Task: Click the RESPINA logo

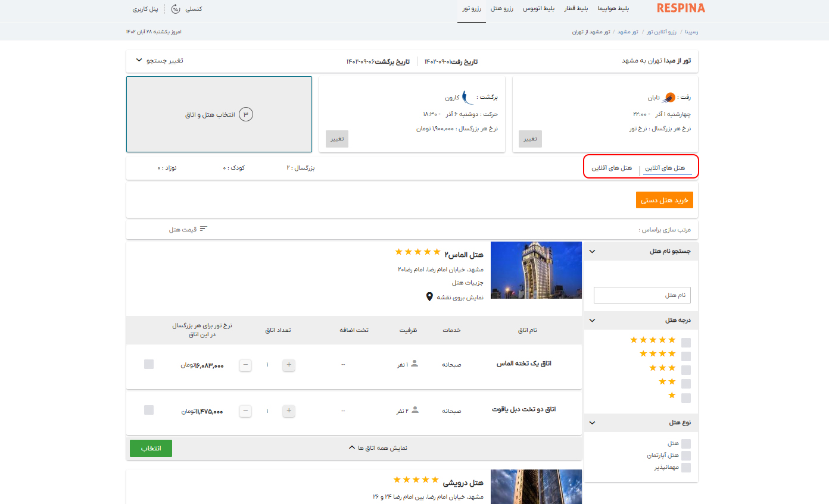Action: pos(681,8)
